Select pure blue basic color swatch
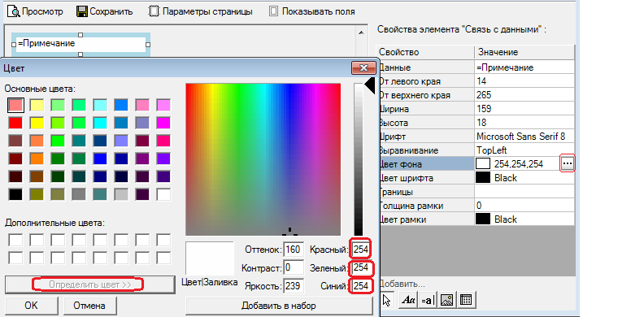 100,158
